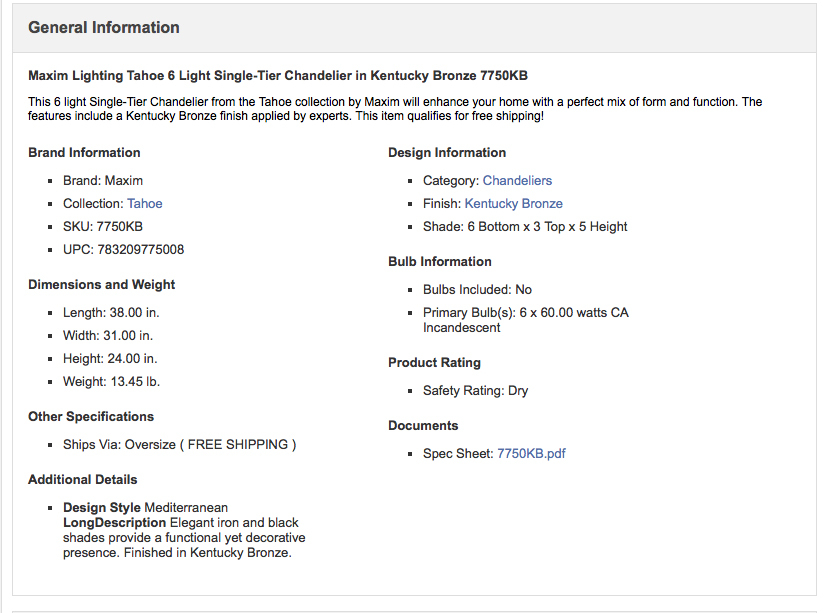Open the Tahoe collection link

click(x=144, y=204)
